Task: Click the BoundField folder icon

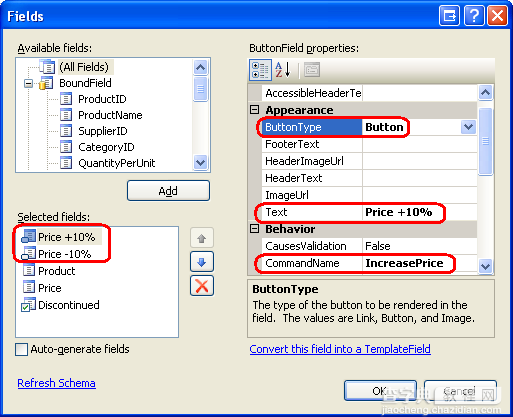Action: point(46,83)
